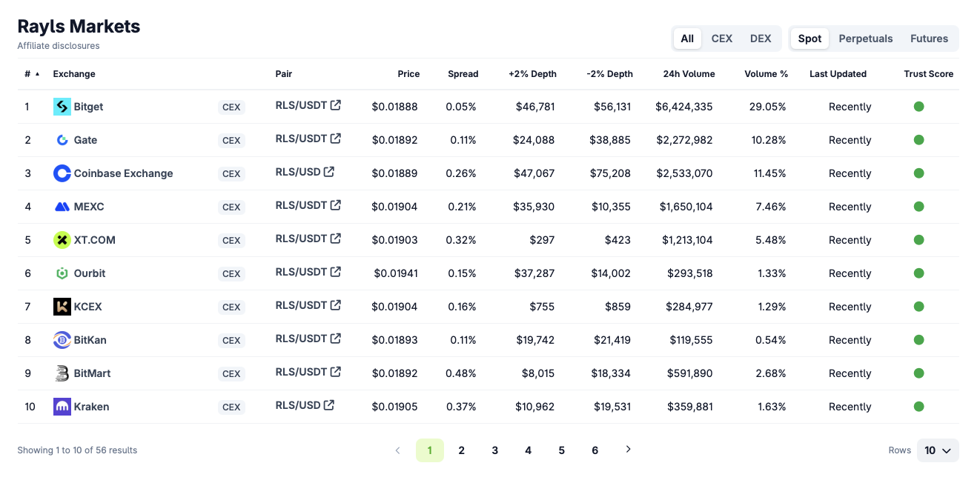Open external link icon for Kraken RLS/USD
Image resolution: width=980 pixels, height=480 pixels.
(x=329, y=405)
